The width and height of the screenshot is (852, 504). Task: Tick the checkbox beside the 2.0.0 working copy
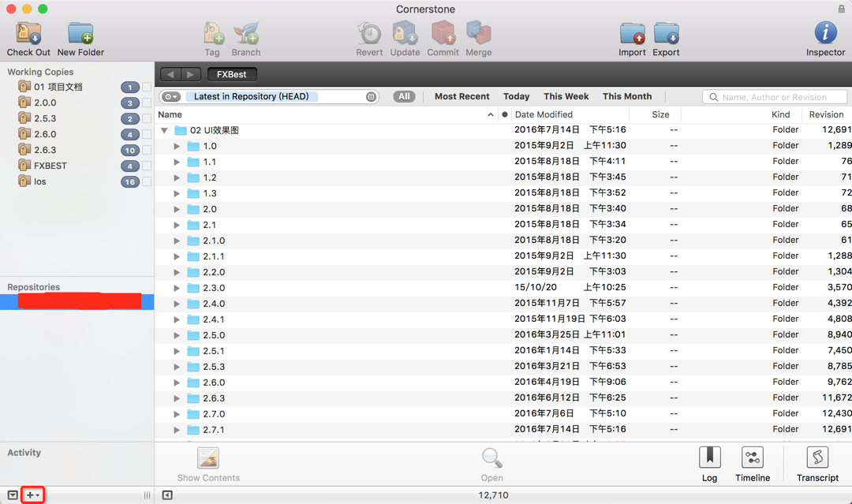[x=147, y=103]
